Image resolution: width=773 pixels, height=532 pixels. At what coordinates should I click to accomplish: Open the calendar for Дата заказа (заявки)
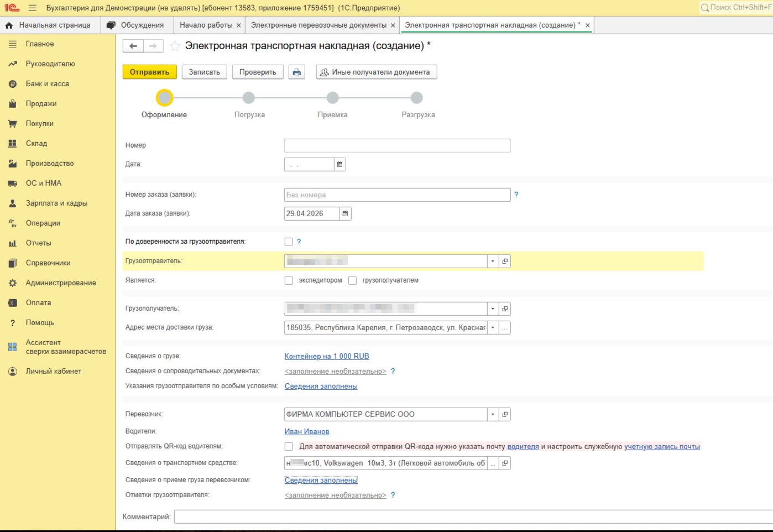coord(345,213)
